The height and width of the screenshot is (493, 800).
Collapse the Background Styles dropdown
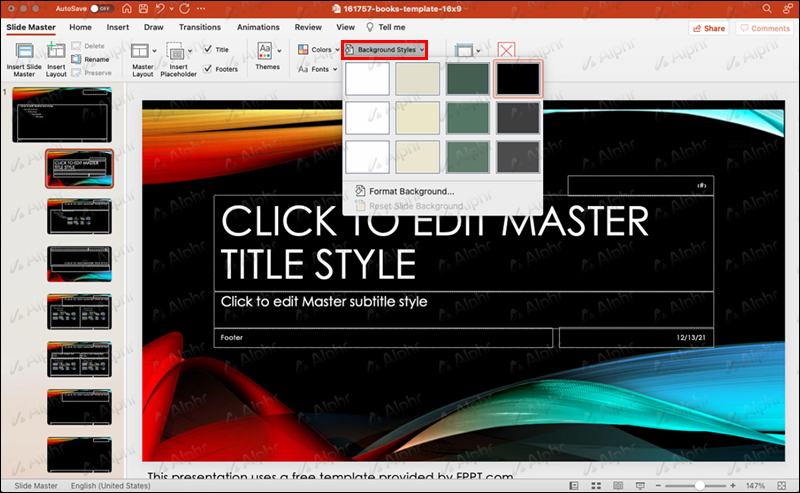tap(385, 49)
